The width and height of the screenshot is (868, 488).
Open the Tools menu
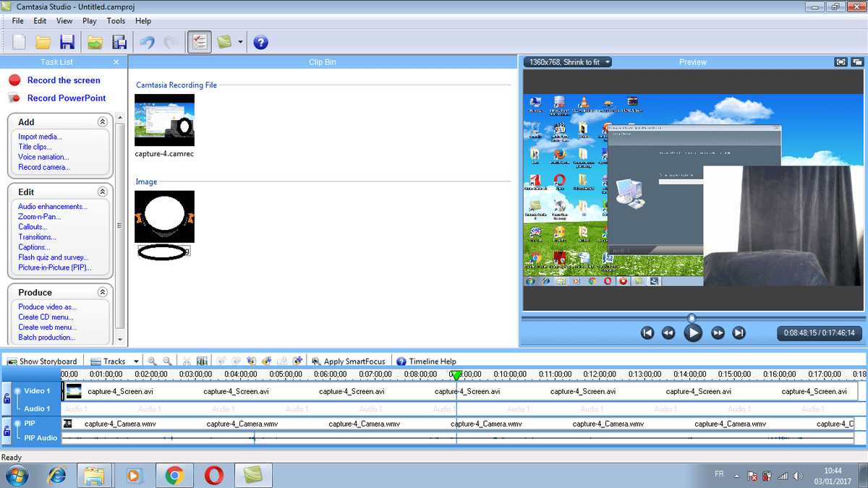click(x=116, y=21)
